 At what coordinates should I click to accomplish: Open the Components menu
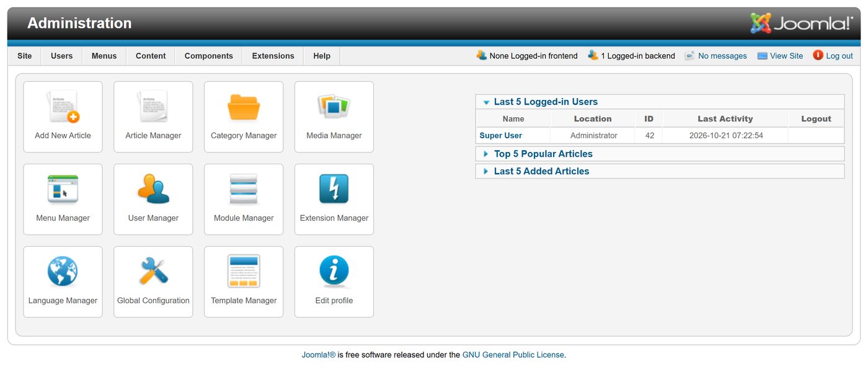coord(209,56)
